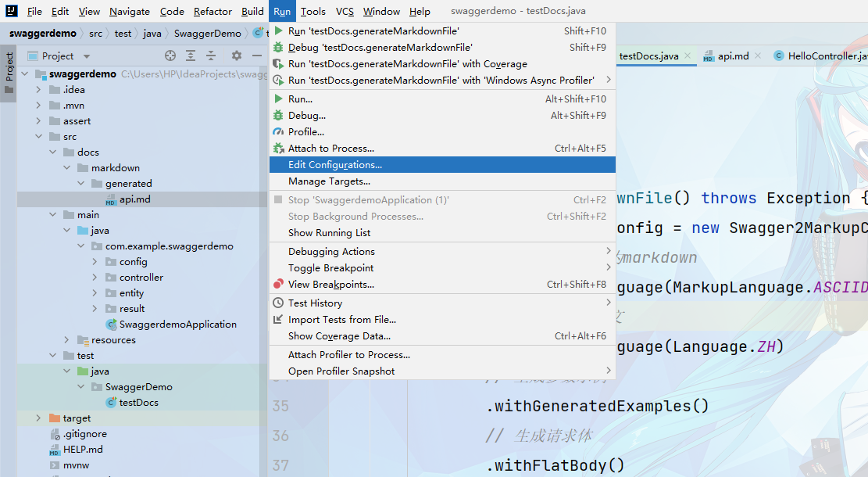Viewport: 868px width, 477px height.
Task: Click the test breadcrumb item
Action: pos(123,34)
